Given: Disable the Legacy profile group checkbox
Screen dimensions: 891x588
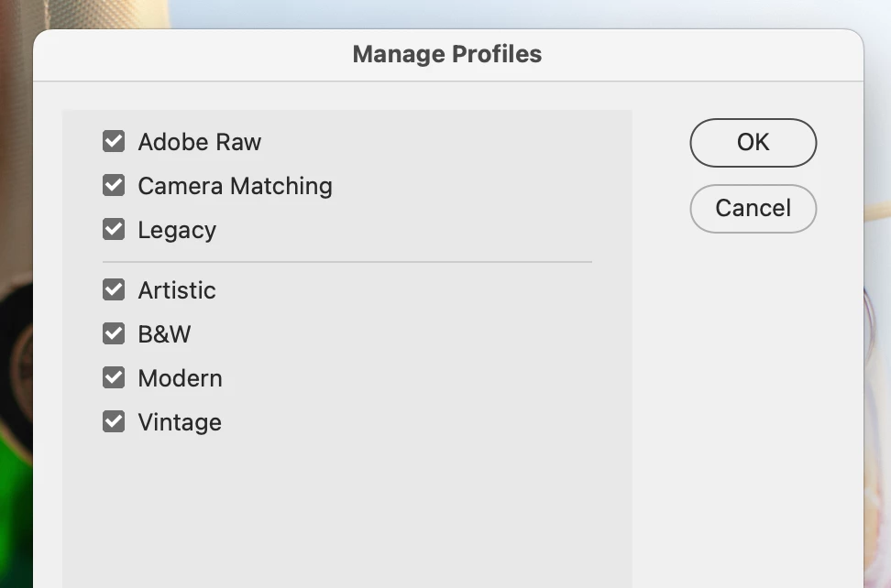Looking at the screenshot, I should coord(114,230).
